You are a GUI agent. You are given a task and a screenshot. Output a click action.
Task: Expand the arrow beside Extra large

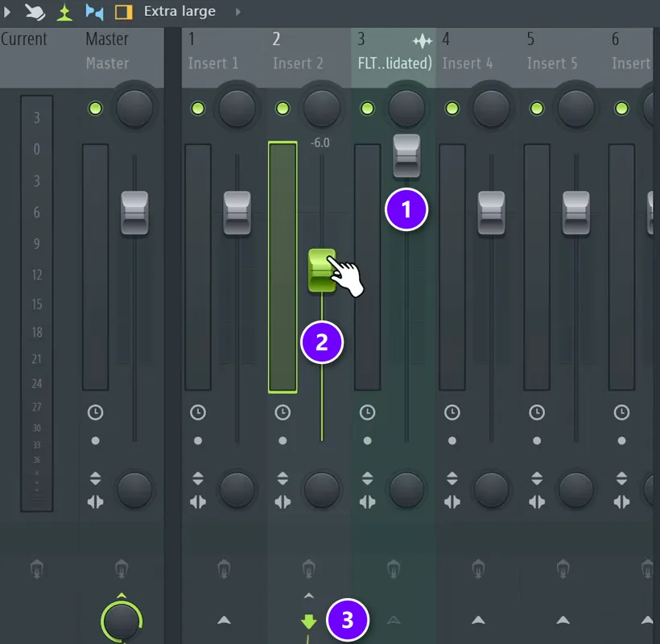click(238, 12)
